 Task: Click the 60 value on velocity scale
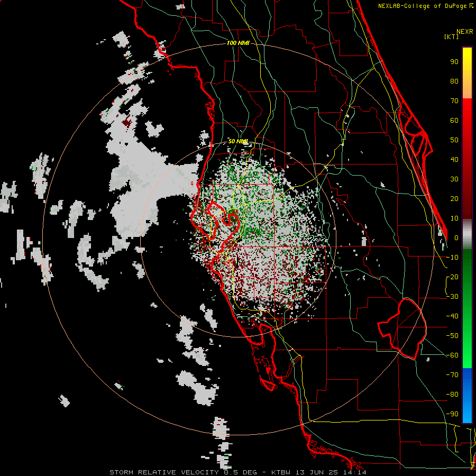(x=454, y=120)
